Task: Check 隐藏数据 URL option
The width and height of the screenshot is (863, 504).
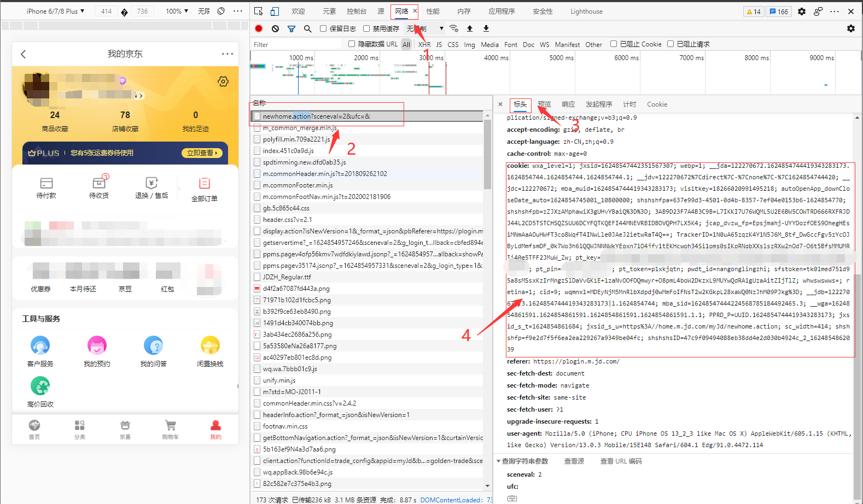Action: pos(352,44)
